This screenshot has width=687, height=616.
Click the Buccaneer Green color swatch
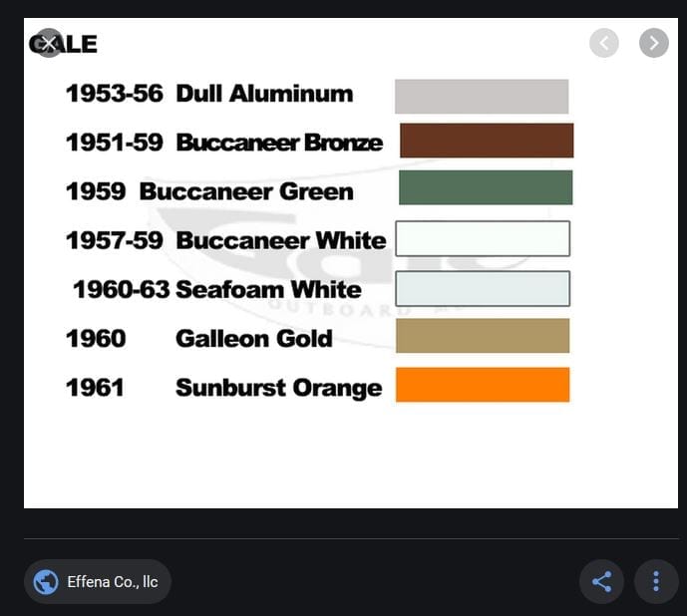pyautogui.click(x=486, y=187)
